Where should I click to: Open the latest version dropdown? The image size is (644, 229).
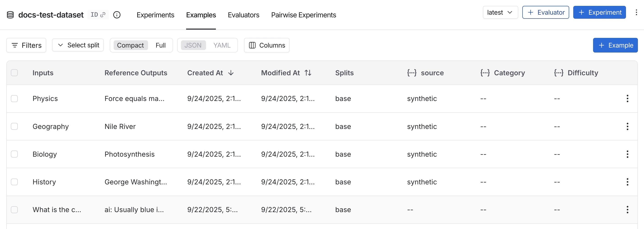click(x=500, y=12)
